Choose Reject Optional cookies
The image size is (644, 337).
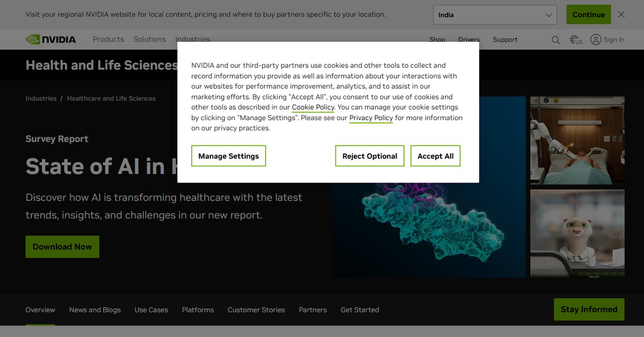click(x=370, y=156)
